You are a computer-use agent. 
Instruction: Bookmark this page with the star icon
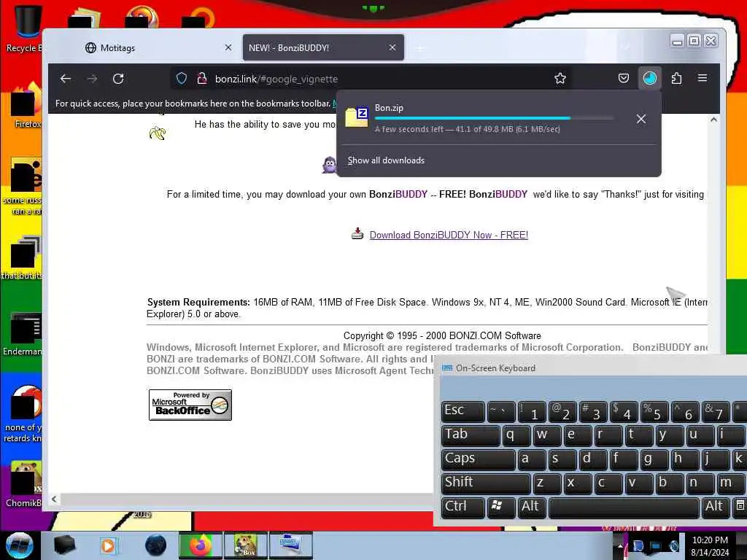point(560,79)
